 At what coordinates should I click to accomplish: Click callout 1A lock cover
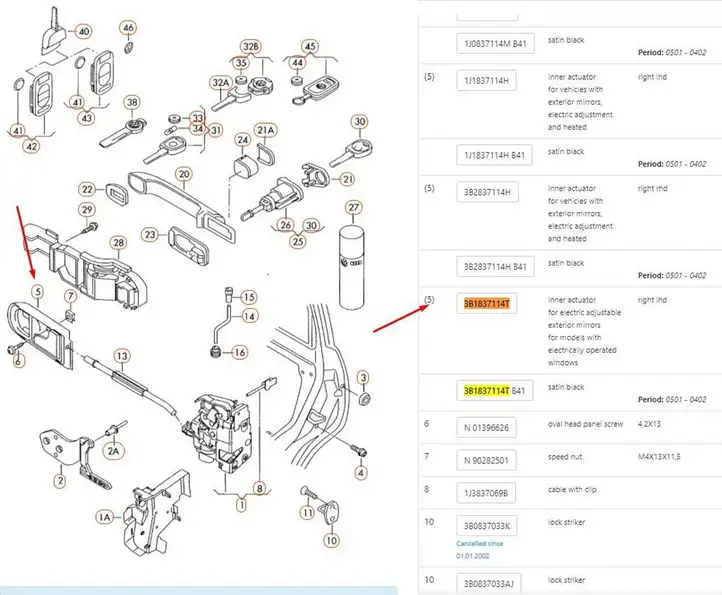tap(105, 518)
